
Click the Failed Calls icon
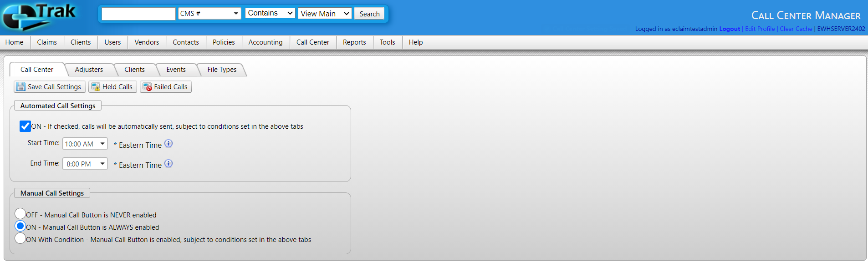click(147, 86)
